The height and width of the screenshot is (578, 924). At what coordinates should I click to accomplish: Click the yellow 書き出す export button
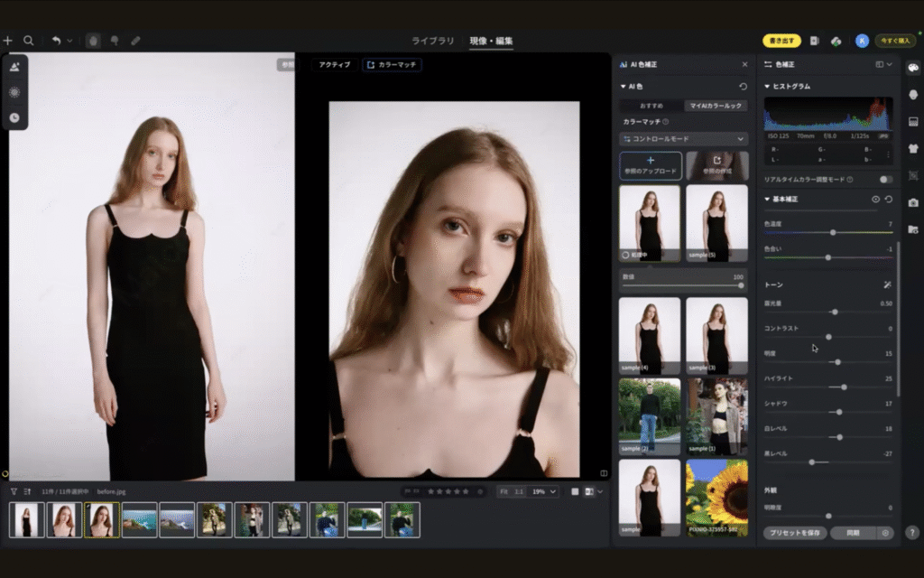[781, 41]
